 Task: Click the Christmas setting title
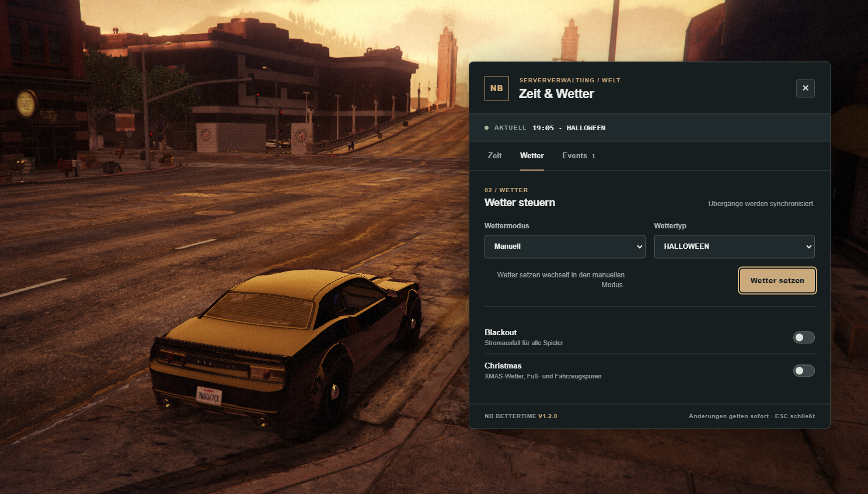[503, 366]
